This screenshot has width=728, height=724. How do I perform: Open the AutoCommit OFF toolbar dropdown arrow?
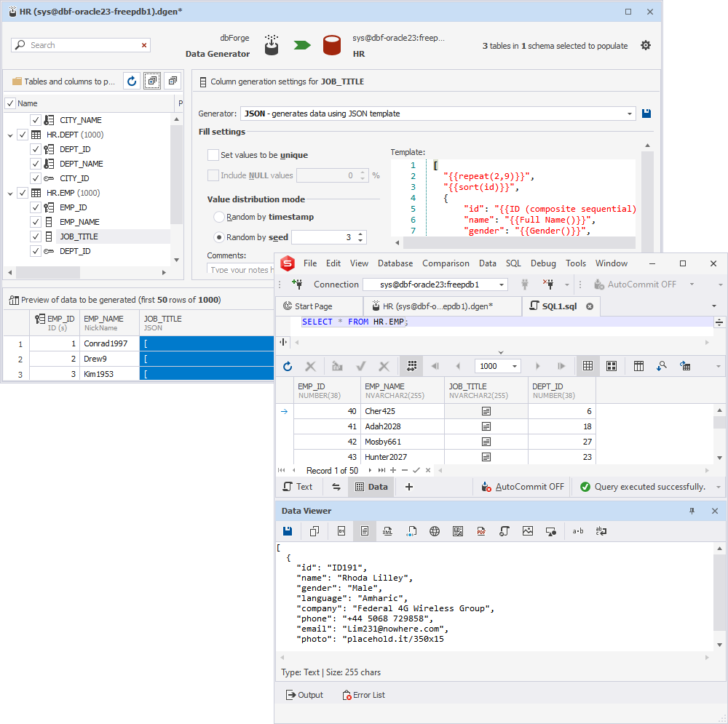click(x=692, y=284)
